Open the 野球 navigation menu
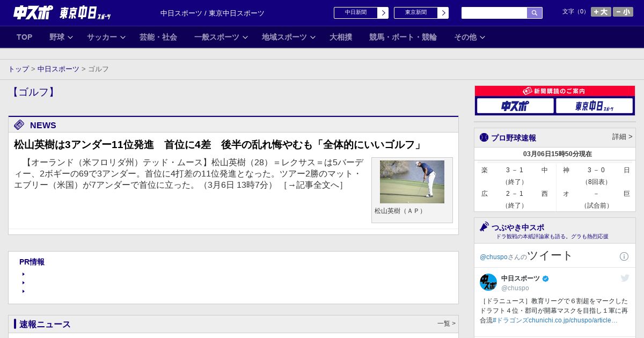 pos(57,37)
